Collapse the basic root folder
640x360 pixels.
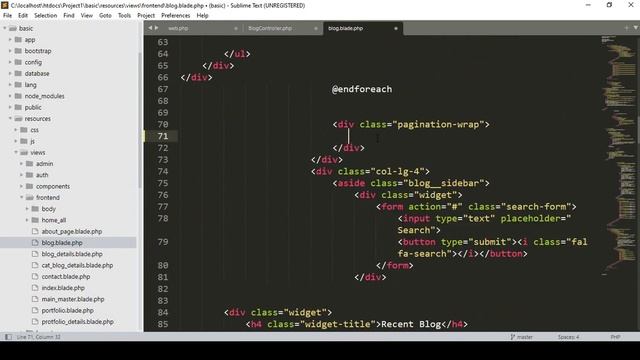tap(5, 28)
